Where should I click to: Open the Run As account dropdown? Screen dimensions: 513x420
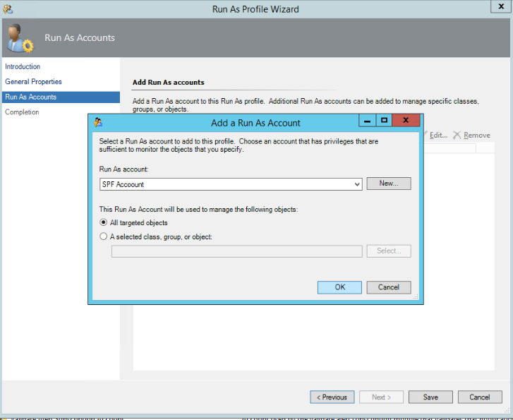pos(358,184)
